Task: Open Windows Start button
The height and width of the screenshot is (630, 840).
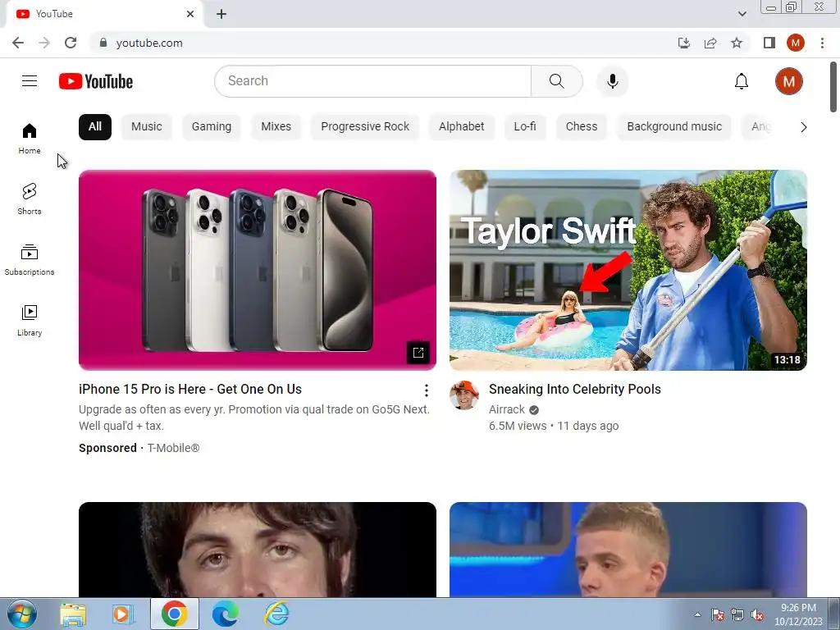Action: (x=21, y=614)
